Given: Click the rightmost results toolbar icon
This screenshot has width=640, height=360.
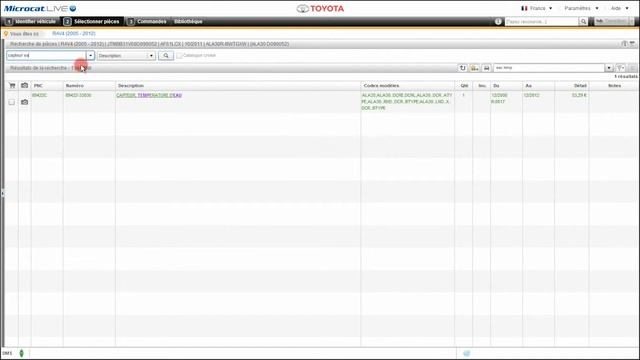Looking at the screenshot, I should pos(632,68).
